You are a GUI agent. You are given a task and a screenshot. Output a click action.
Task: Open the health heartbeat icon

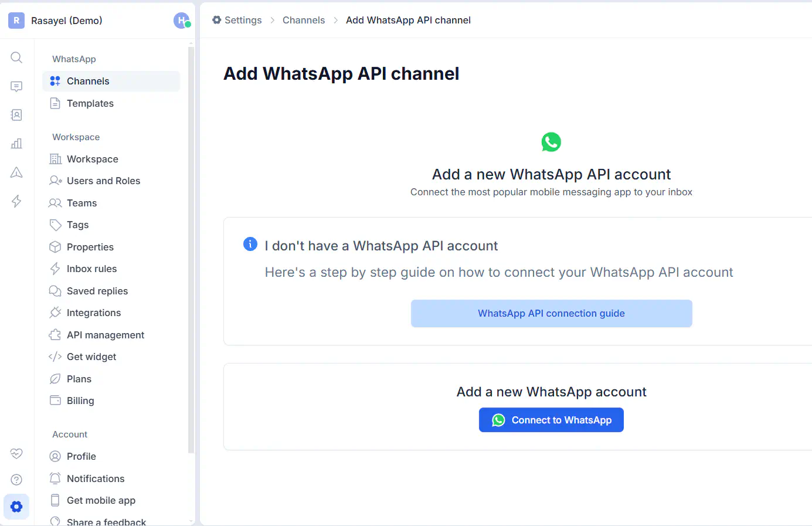pyautogui.click(x=16, y=453)
